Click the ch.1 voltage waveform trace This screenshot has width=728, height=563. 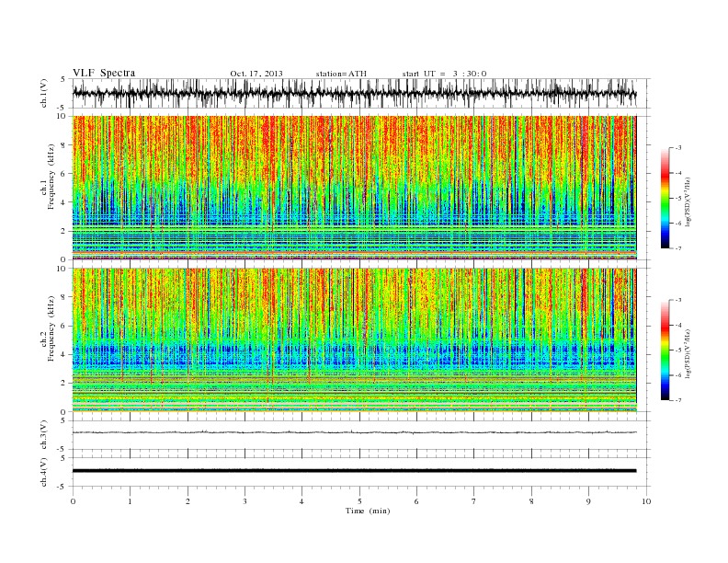pos(354,93)
